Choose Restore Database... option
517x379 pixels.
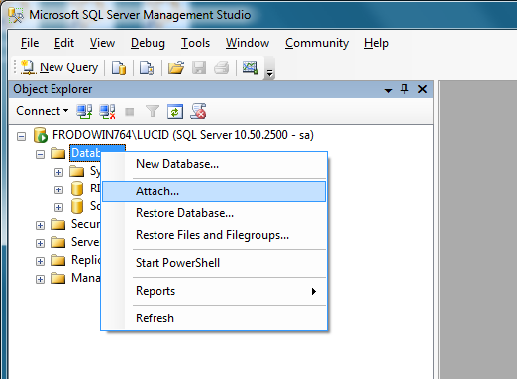[214, 213]
